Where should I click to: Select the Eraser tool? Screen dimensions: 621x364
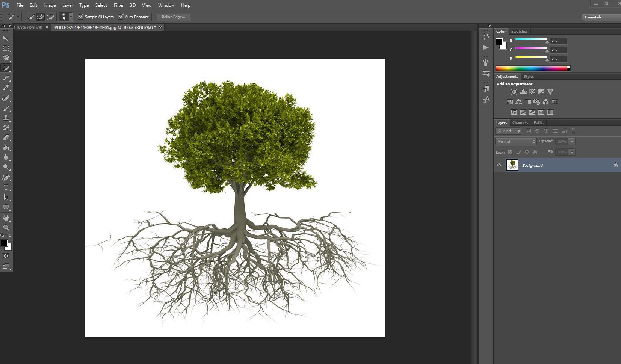click(6, 137)
